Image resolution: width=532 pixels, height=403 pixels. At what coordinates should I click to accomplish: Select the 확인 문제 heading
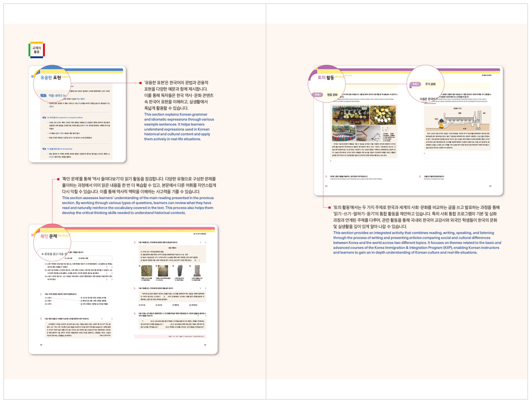tap(49, 236)
